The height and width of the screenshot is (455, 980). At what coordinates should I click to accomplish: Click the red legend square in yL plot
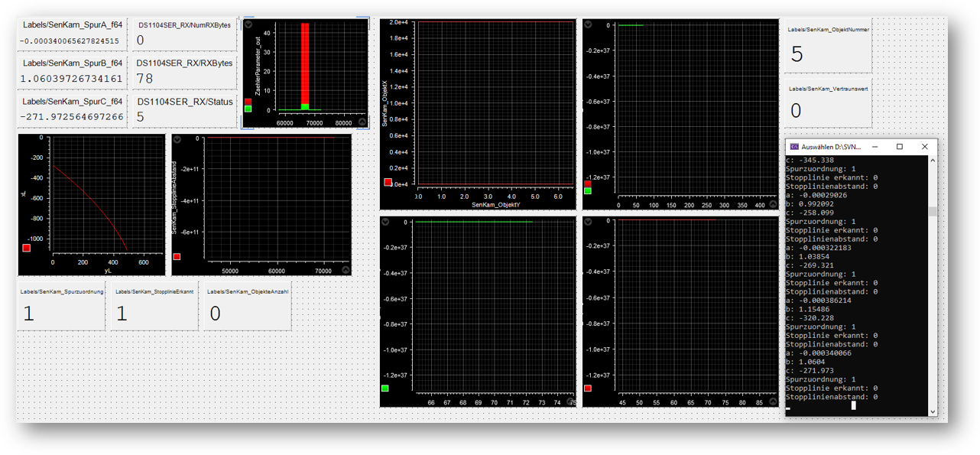[x=26, y=248]
